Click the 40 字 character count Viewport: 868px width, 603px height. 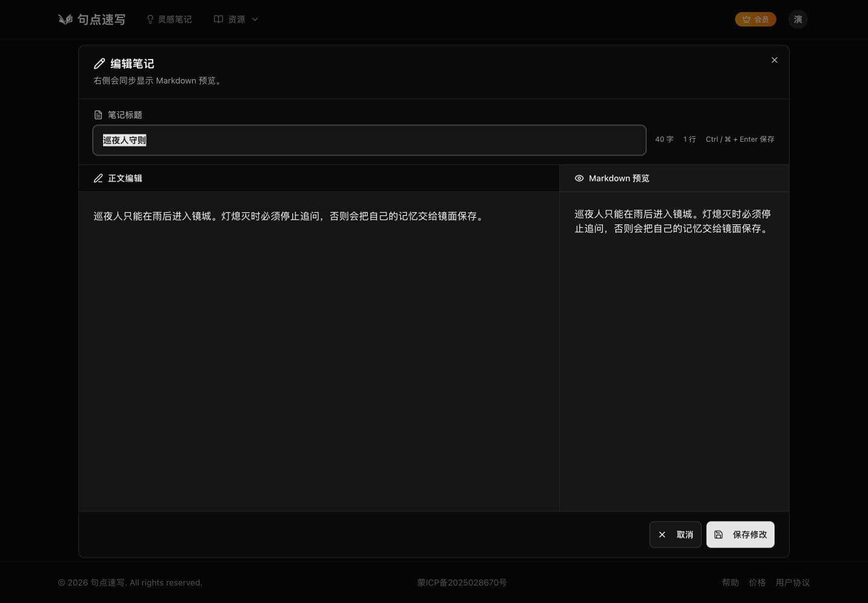[x=664, y=139]
